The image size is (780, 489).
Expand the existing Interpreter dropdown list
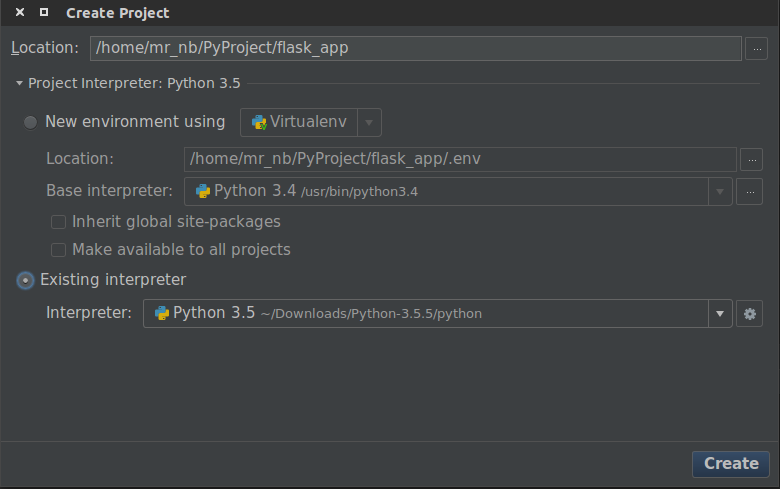pos(720,314)
